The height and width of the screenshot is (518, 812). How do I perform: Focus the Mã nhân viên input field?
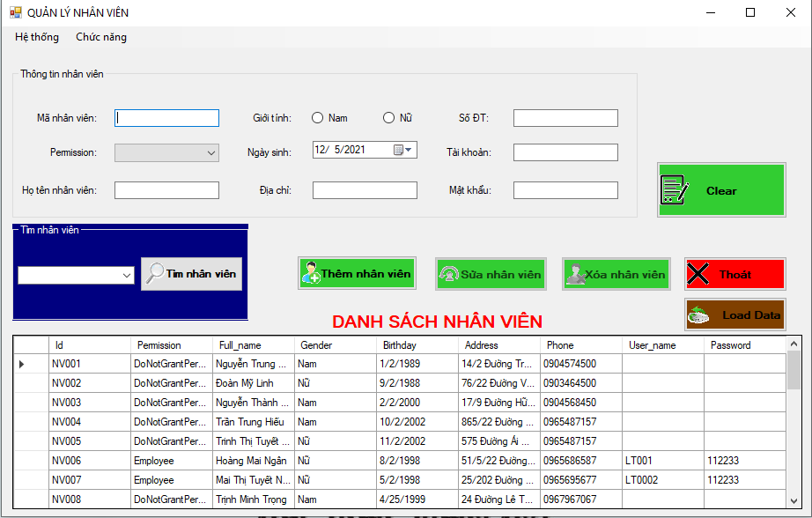pyautogui.click(x=166, y=118)
